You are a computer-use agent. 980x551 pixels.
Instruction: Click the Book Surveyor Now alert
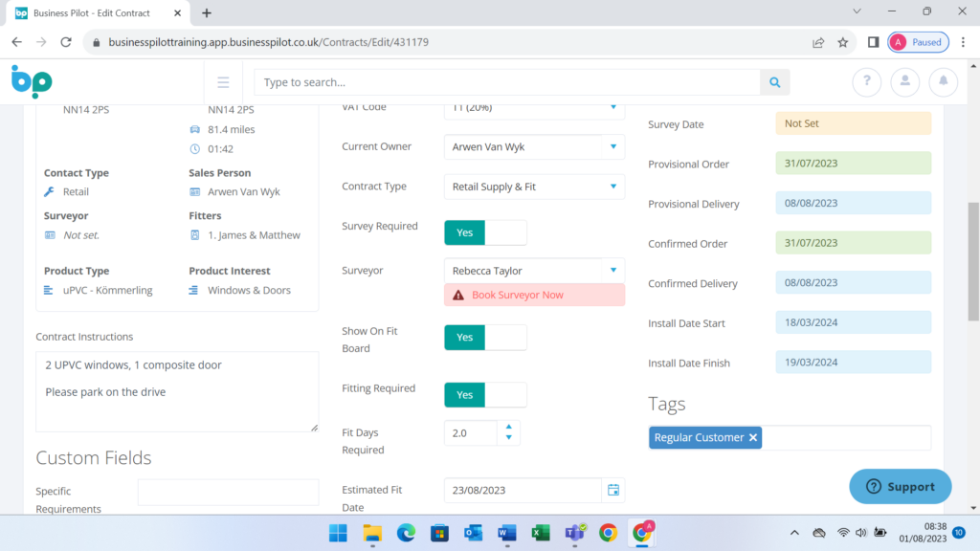tap(534, 295)
